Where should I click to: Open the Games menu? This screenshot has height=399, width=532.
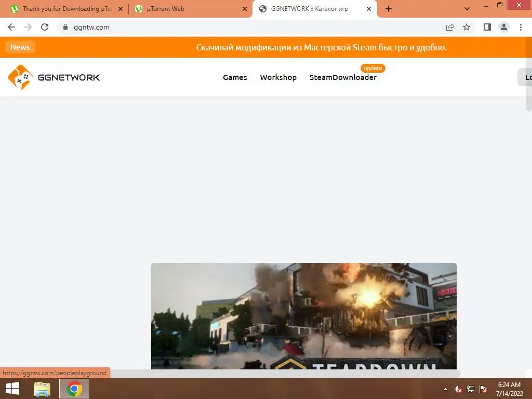(235, 77)
